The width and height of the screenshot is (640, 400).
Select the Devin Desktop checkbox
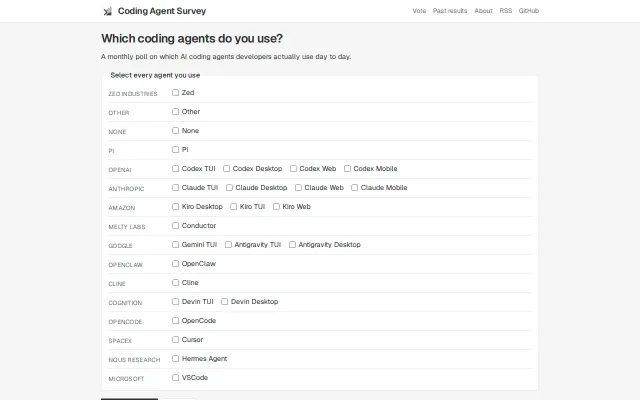click(x=224, y=301)
